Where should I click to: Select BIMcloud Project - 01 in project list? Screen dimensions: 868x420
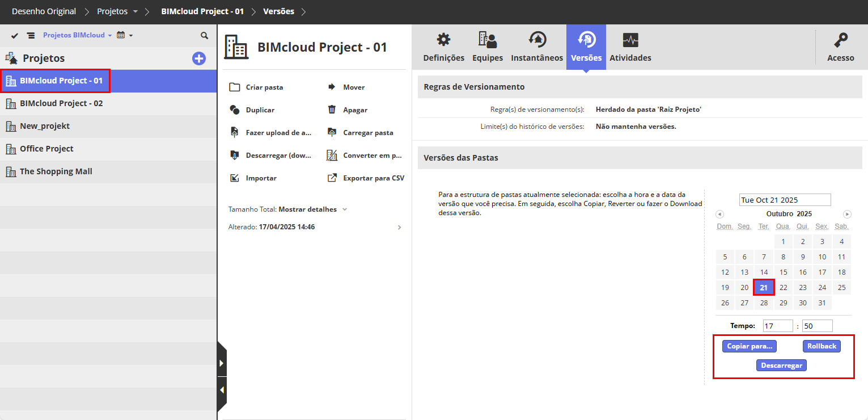pyautogui.click(x=108, y=81)
